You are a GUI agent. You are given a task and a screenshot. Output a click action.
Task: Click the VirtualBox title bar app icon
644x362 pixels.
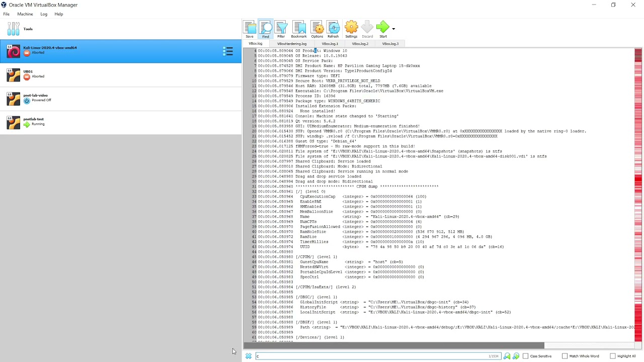pos(4,5)
